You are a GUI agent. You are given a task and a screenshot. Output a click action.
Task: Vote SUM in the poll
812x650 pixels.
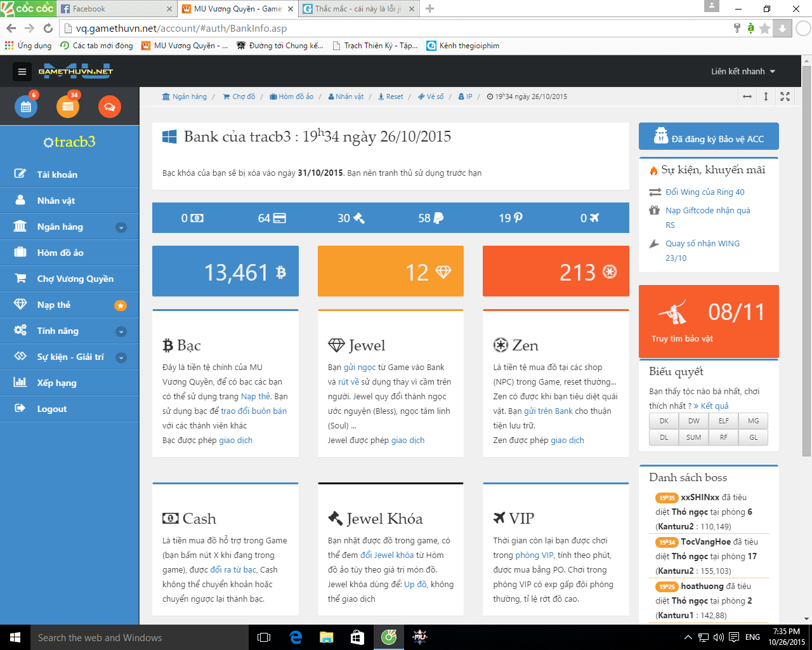click(694, 437)
